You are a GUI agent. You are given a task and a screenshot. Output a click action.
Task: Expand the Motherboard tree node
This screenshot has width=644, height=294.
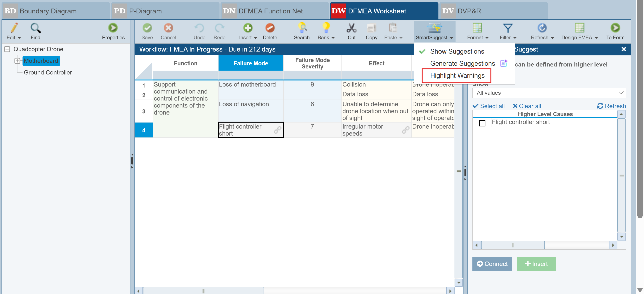[17, 61]
